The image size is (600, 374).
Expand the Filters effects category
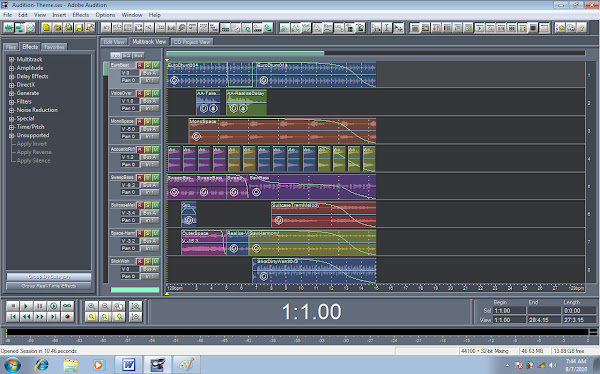tap(11, 102)
